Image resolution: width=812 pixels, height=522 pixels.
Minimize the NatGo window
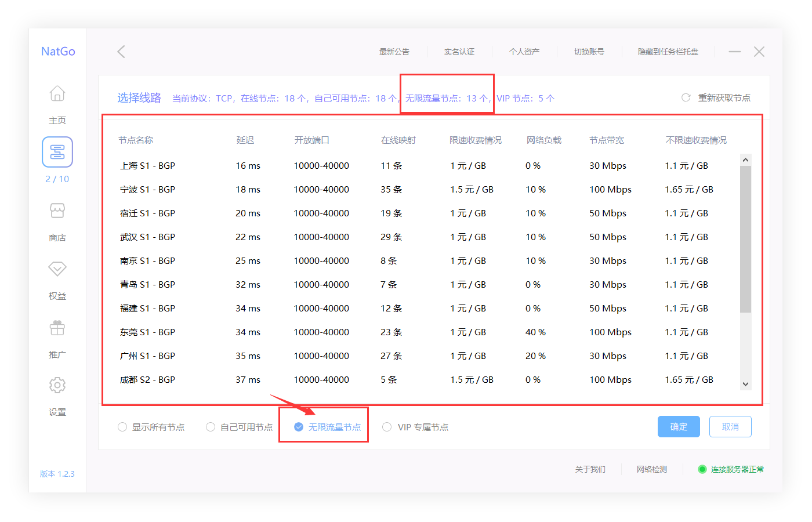pos(735,52)
